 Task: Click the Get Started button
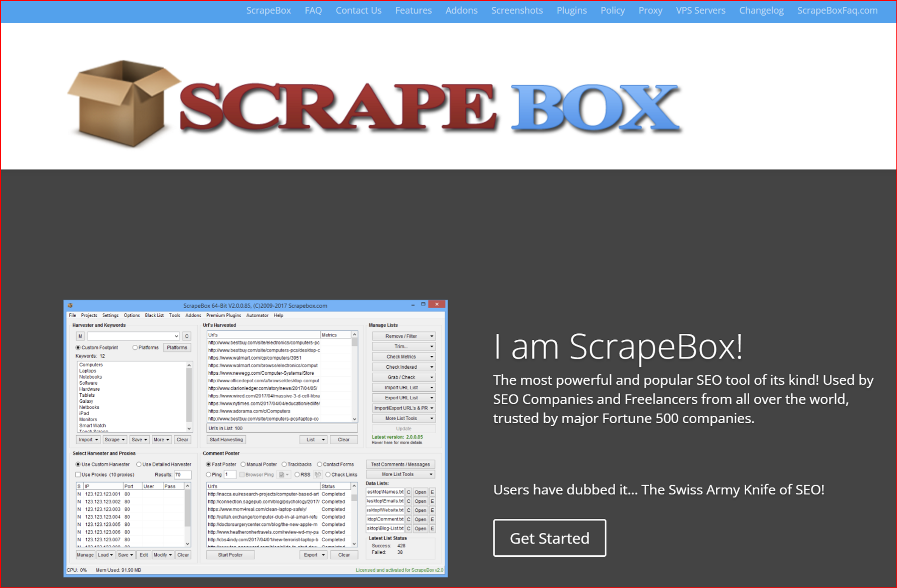tap(550, 538)
